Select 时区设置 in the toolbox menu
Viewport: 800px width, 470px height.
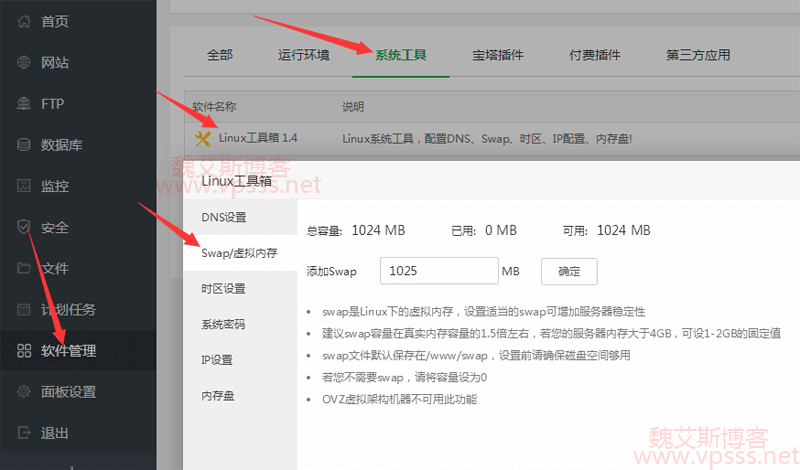223,289
